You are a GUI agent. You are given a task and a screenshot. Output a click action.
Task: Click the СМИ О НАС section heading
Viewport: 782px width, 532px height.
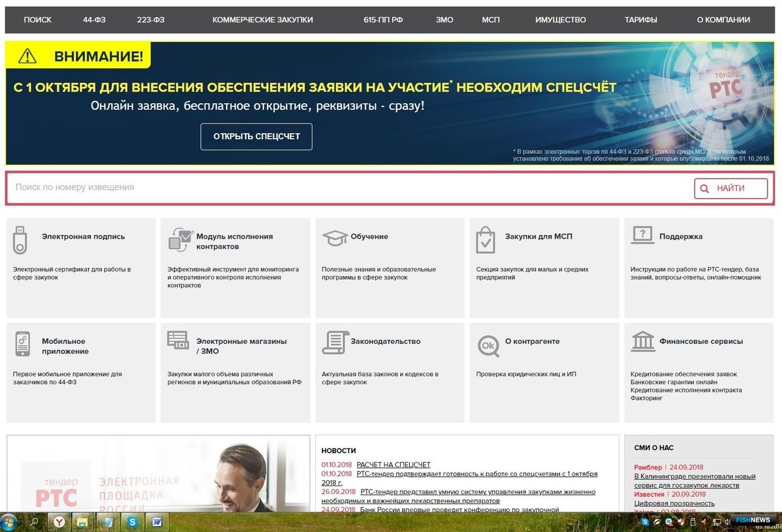click(x=654, y=448)
